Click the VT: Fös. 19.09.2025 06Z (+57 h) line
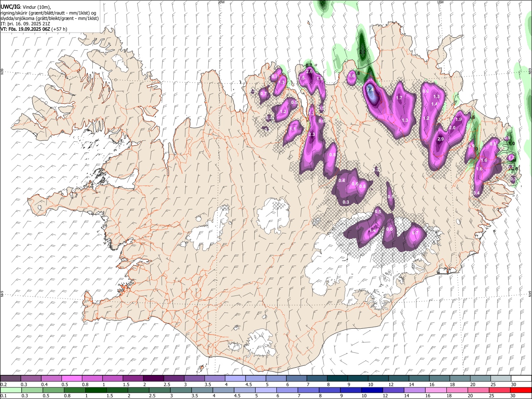532x399 pixels. pos(34,29)
